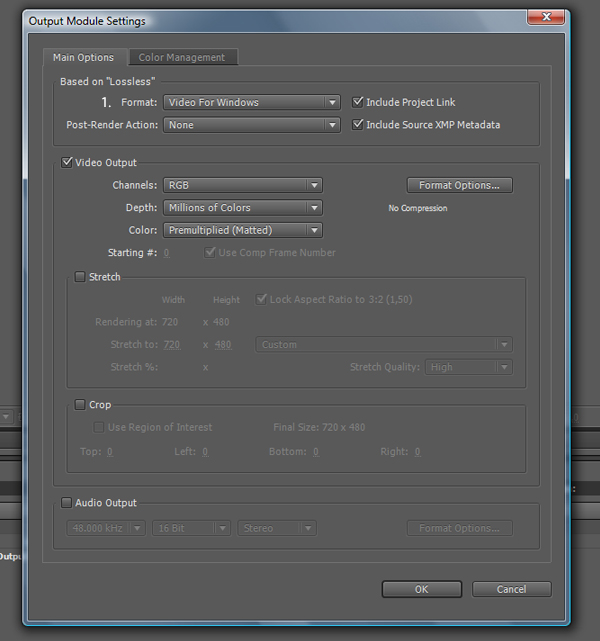Click the Starting # value field
Viewport: 600px width, 641px height.
click(x=166, y=253)
